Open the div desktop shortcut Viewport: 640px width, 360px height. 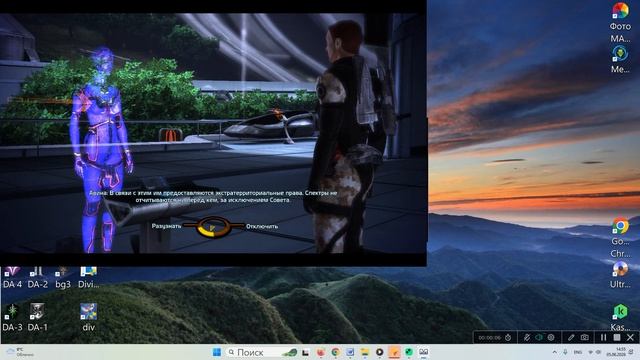pyautogui.click(x=89, y=317)
